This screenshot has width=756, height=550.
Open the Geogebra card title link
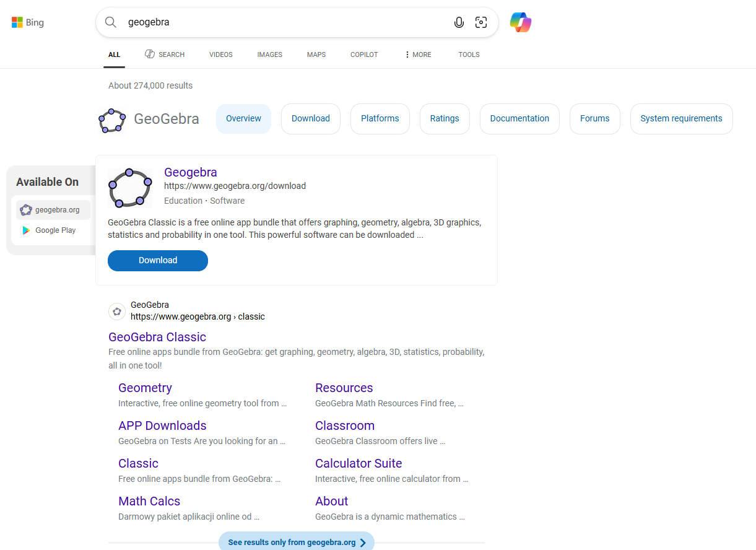[191, 172]
